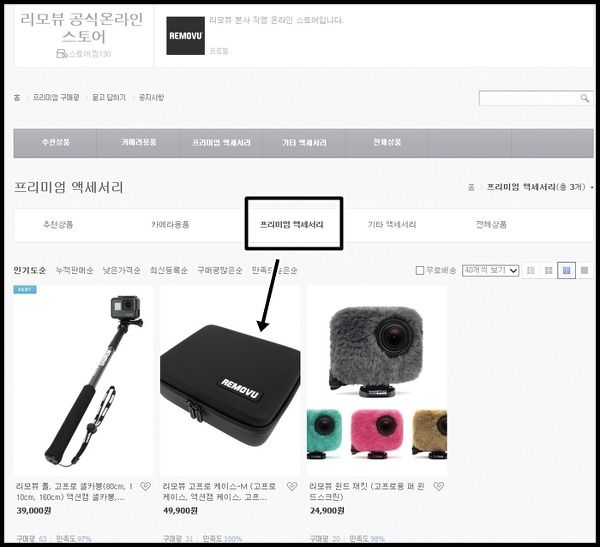Image resolution: width=600 pixels, height=547 pixels.
Task: Sort by 누적판매순
Action: (x=74, y=270)
